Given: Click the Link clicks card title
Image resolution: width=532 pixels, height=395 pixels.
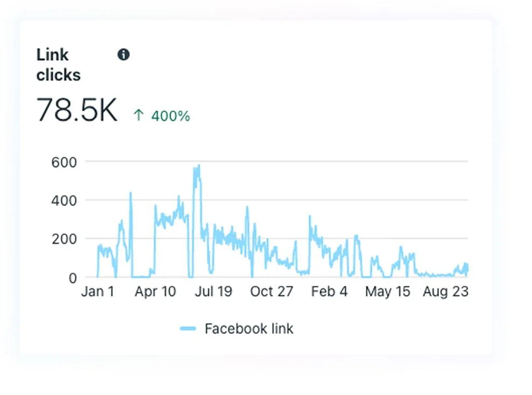Looking at the screenshot, I should click(x=58, y=65).
